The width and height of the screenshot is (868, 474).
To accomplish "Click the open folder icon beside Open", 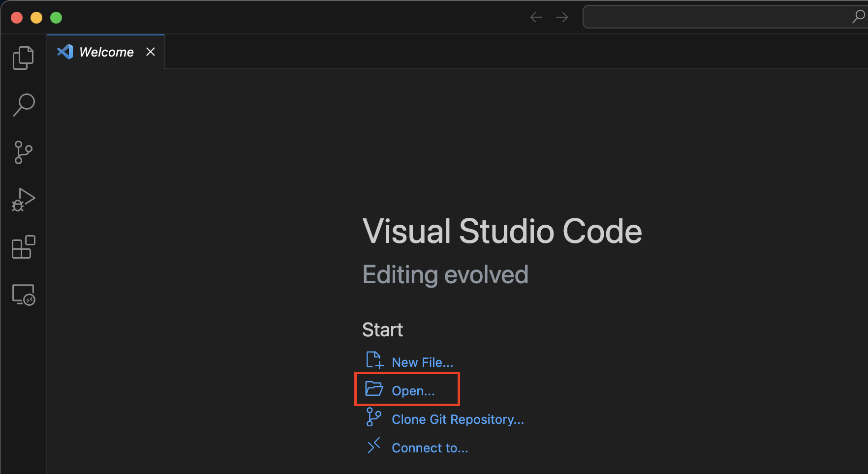I will pos(374,388).
